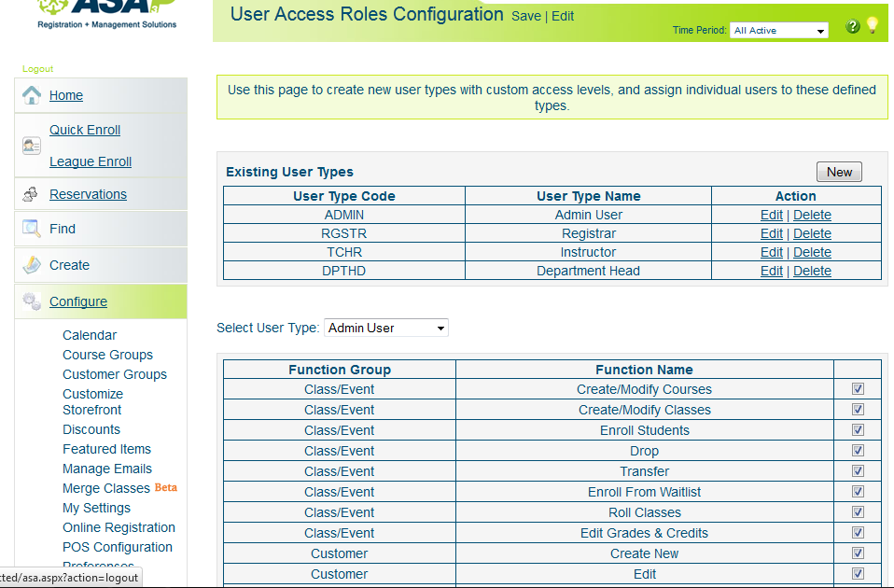Click the Reservations icon in sidebar
Image resolution: width=894 pixels, height=588 pixels.
click(x=30, y=194)
